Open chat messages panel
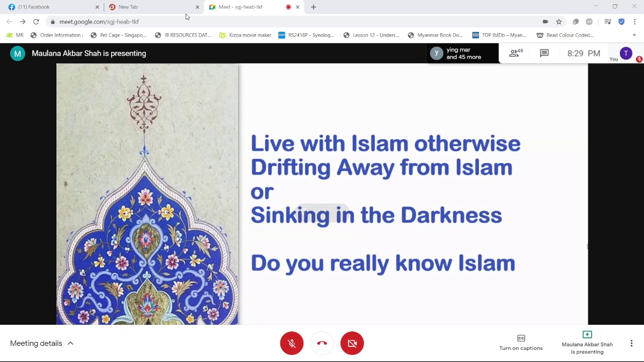Viewport: 644px width, 362px height. [x=544, y=53]
